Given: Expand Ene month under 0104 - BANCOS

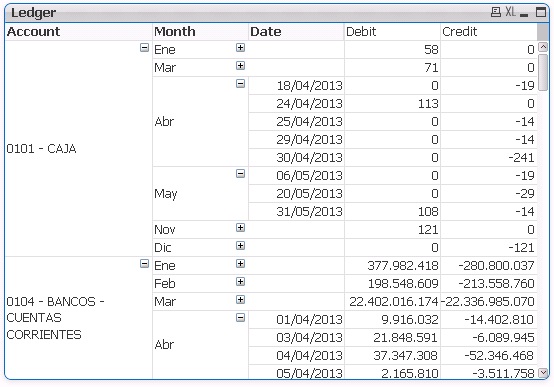Looking at the screenshot, I should coord(240,264).
